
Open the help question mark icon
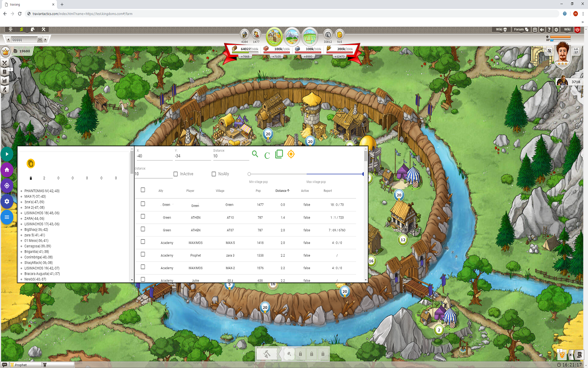(x=549, y=29)
